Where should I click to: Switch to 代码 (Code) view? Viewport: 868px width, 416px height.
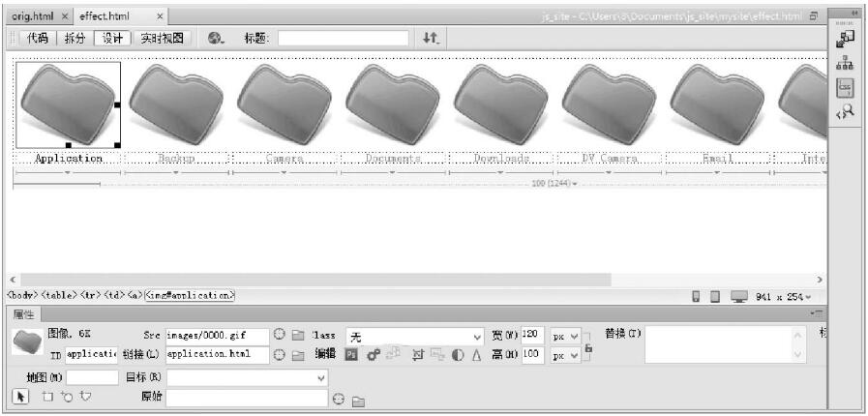click(37, 38)
